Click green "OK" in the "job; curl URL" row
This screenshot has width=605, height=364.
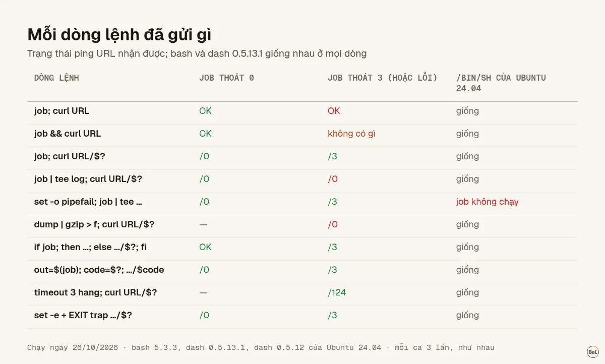(205, 111)
